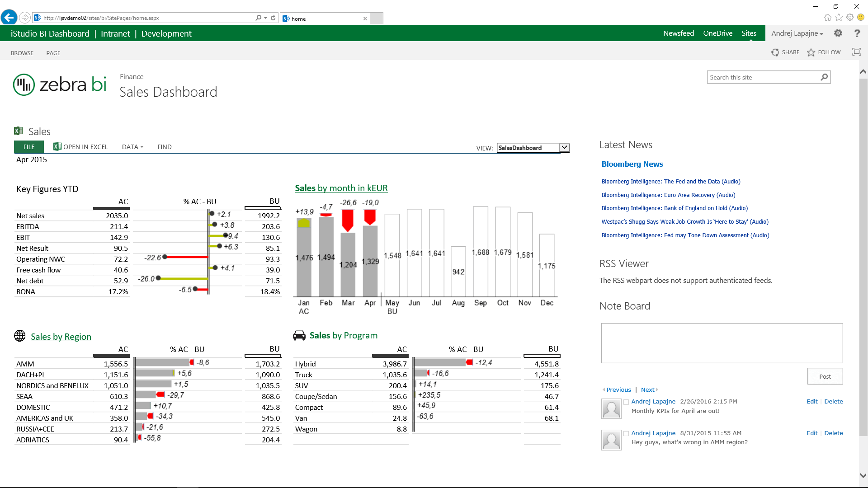Click inside the Note Board text box
Screen dimensions: 868x488
pyautogui.click(x=722, y=343)
